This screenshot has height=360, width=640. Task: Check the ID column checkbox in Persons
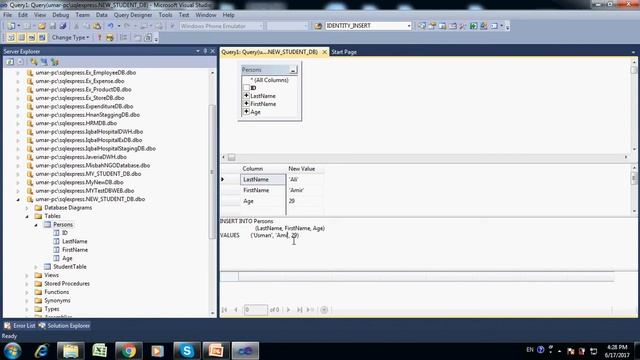[246, 88]
